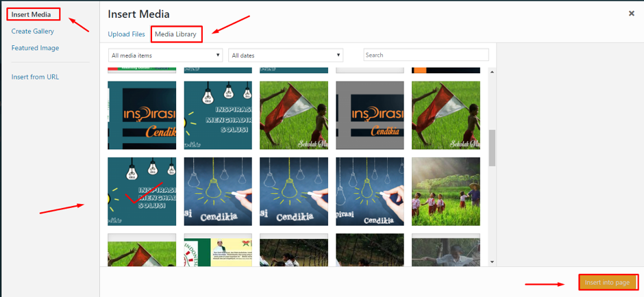
Task: Select the Indonesia banner thumbnail with man's portrait
Action: pyautogui.click(x=218, y=250)
